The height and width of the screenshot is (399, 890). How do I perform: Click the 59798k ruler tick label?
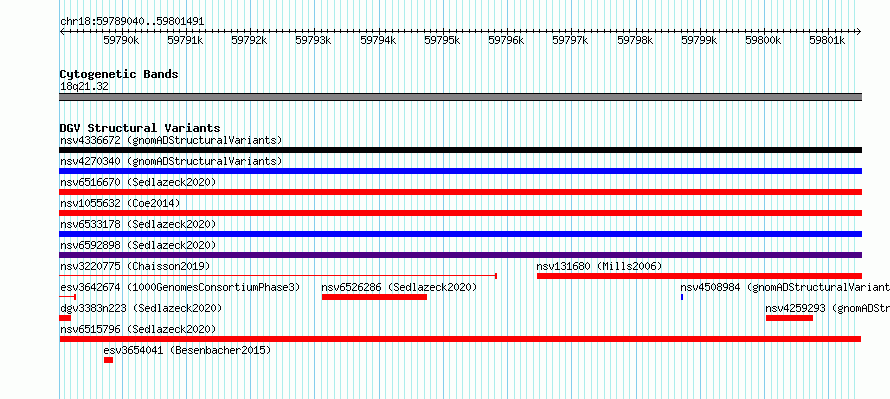coord(635,40)
